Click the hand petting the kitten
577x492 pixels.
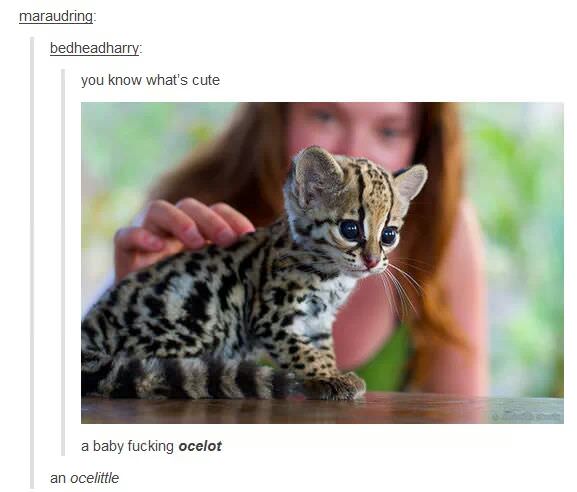pos(180,233)
